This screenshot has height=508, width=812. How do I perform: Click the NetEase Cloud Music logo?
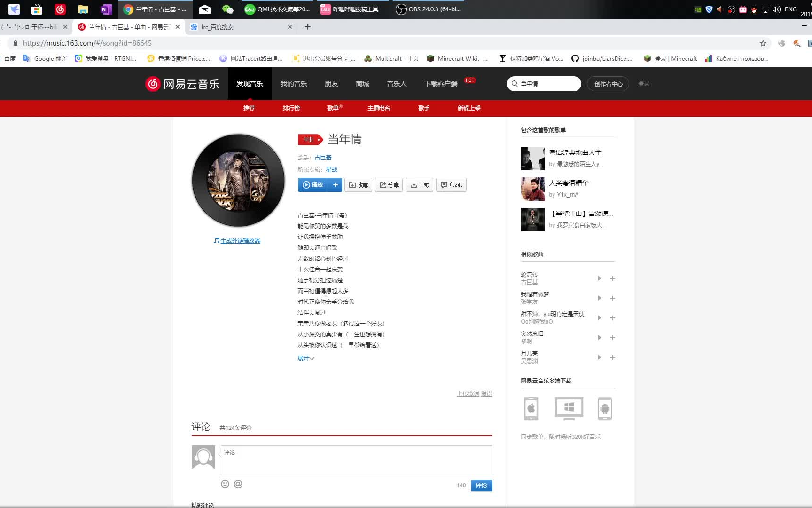pyautogui.click(x=182, y=83)
